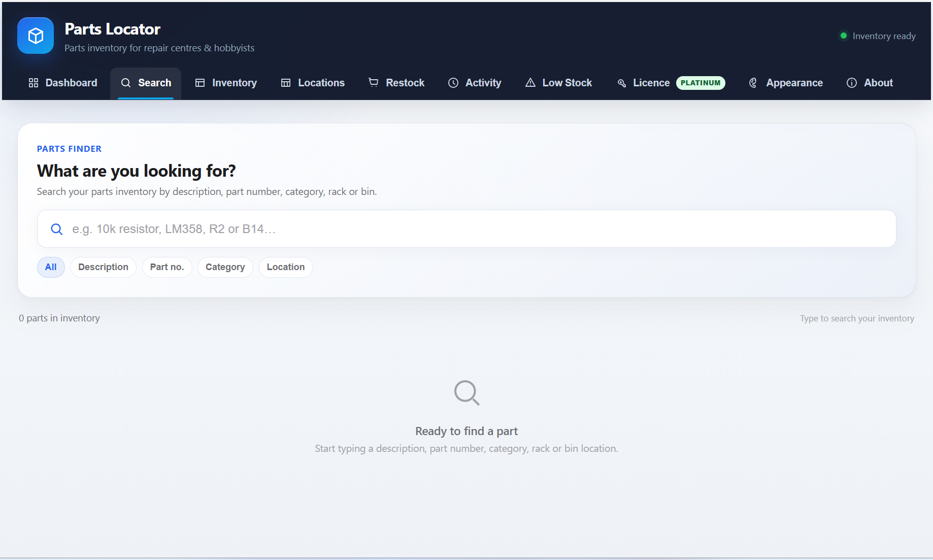Open the Restock tab
The width and height of the screenshot is (933, 560).
click(396, 83)
